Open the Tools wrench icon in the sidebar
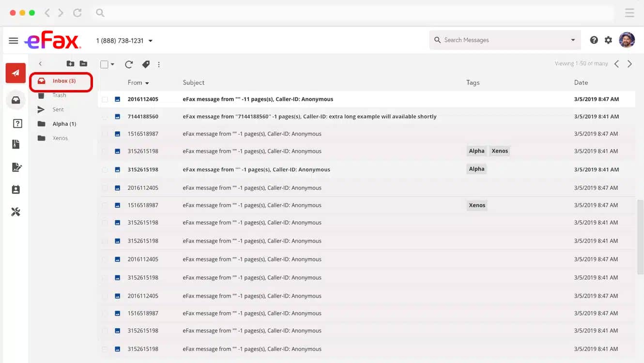Image resolution: width=644 pixels, height=363 pixels. point(16,212)
